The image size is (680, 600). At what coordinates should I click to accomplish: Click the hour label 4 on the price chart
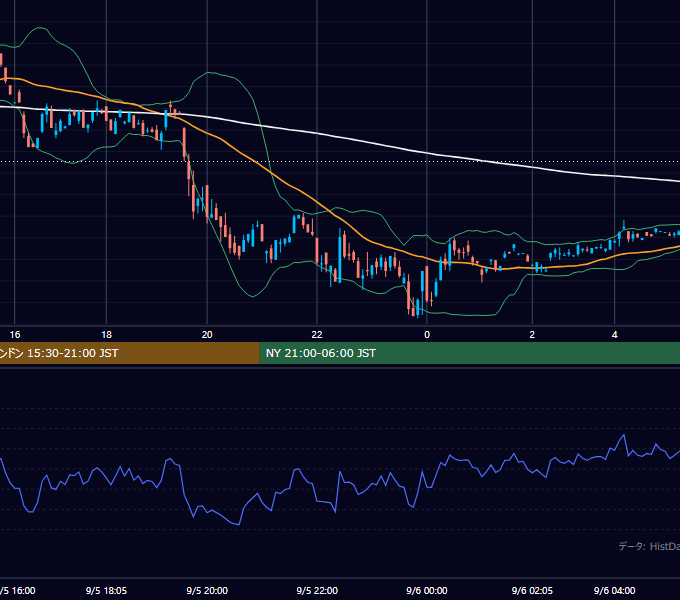[615, 335]
